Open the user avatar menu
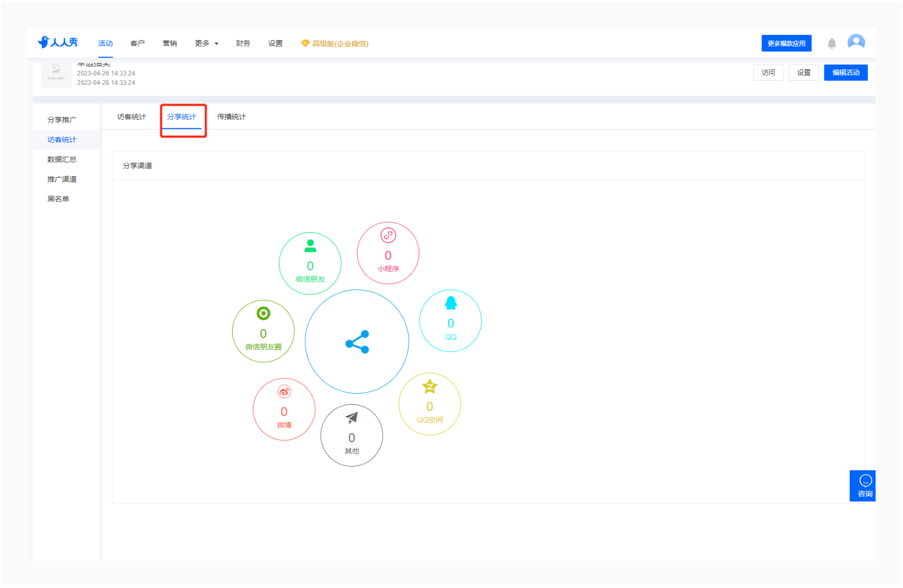 [x=856, y=42]
